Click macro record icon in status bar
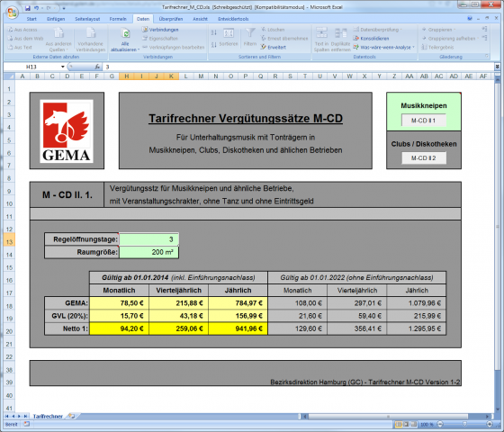Image resolution: width=504 pixels, height=432 pixels. [x=27, y=424]
